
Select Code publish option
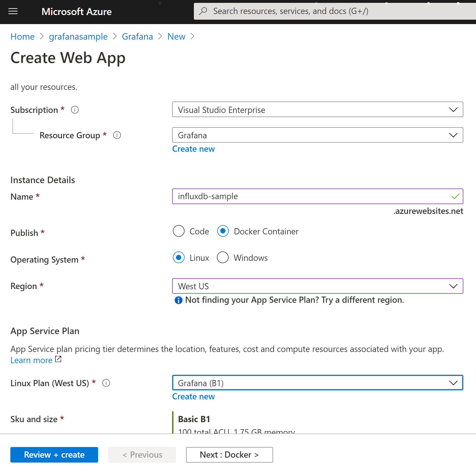[179, 231]
